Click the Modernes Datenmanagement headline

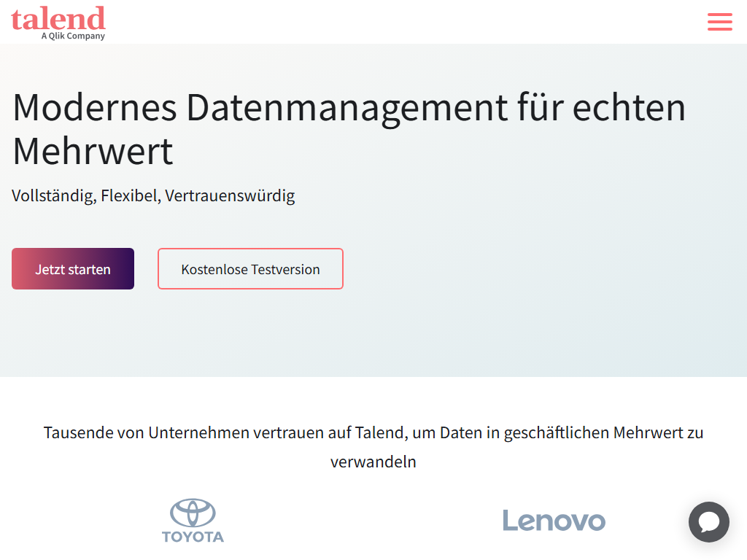tap(349, 129)
